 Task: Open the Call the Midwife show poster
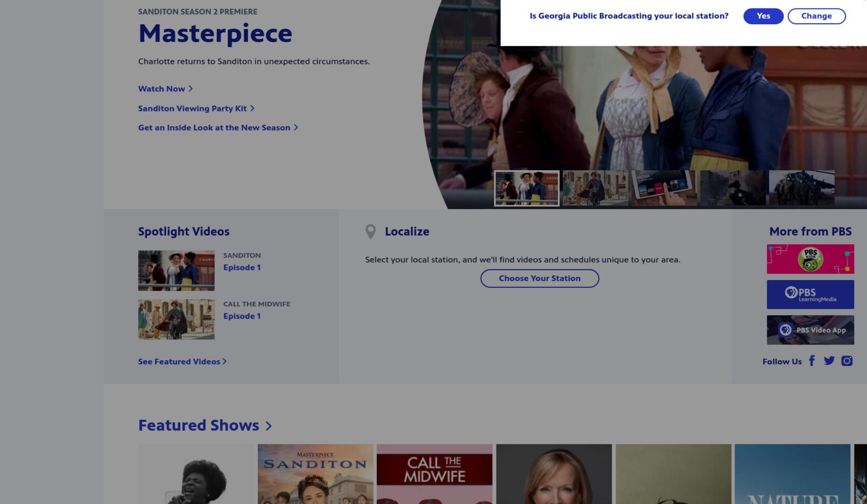(x=434, y=474)
